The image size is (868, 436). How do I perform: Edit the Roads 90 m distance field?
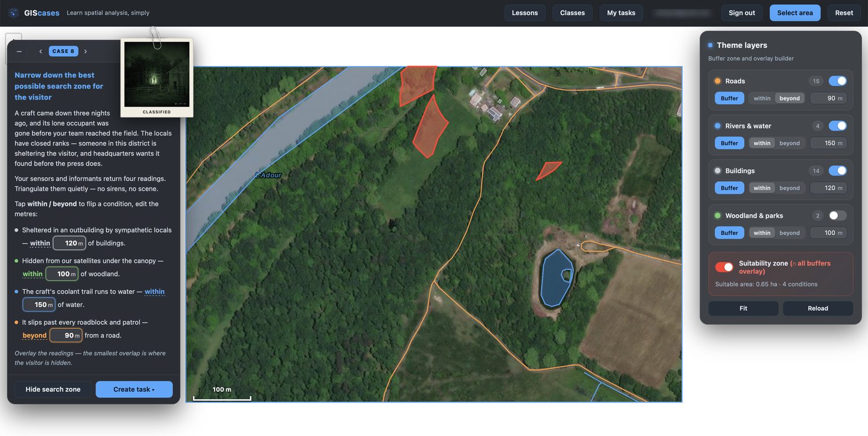pyautogui.click(x=828, y=98)
